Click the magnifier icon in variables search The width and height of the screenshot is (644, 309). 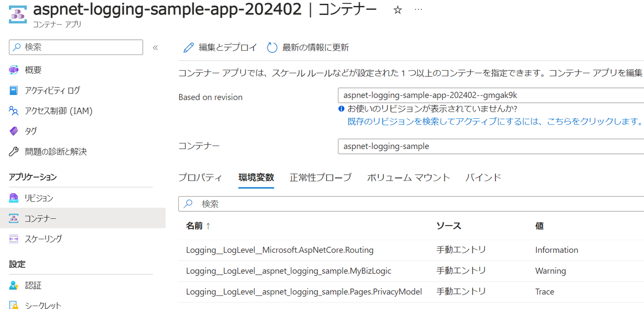188,204
